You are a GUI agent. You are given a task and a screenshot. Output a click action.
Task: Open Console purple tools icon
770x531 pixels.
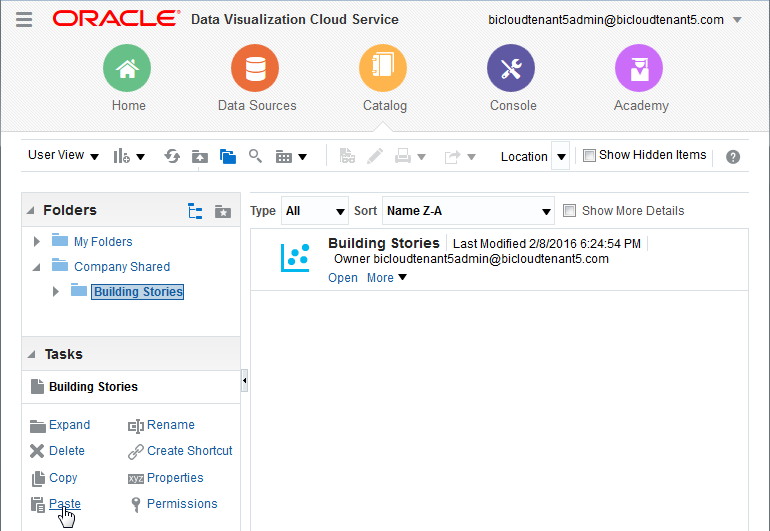[x=511, y=68]
